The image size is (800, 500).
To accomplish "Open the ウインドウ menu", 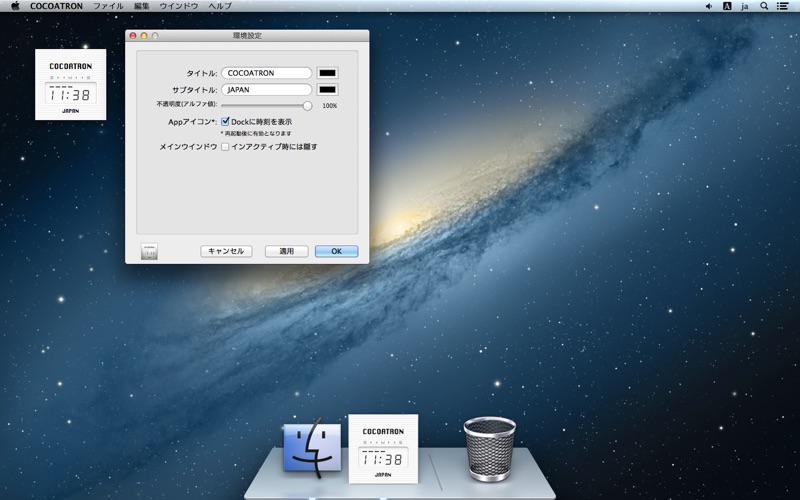I will 179,6.
